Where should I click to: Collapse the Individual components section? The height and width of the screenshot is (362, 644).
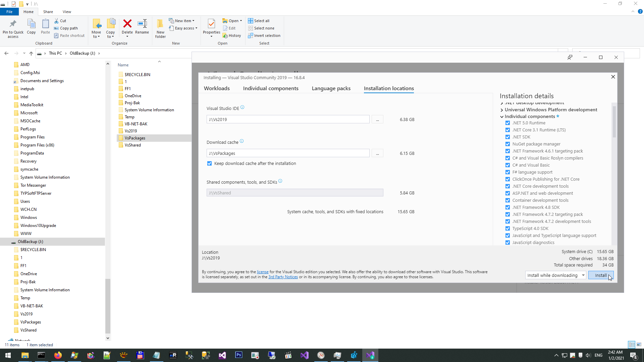click(502, 117)
